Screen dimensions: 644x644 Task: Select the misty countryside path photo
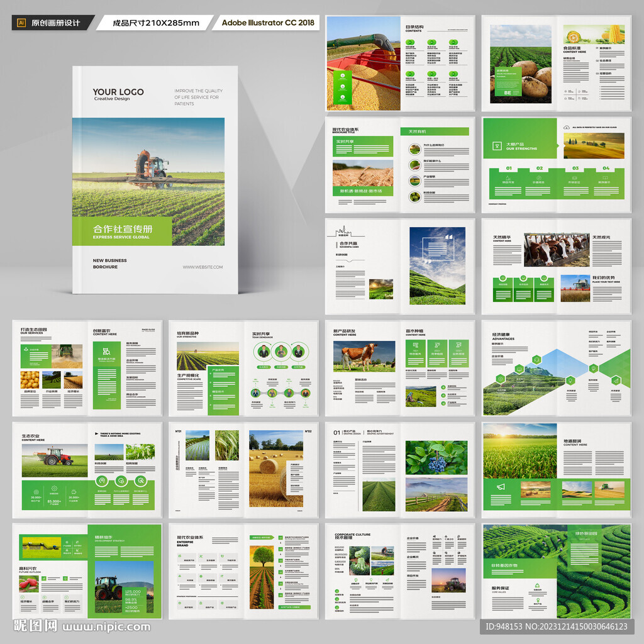436,494
